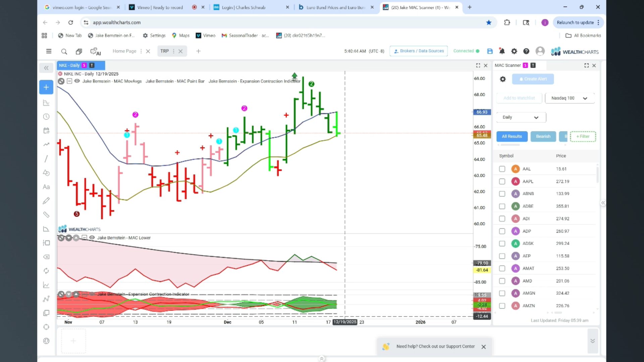Viewport: 644px width, 362px height.
Task: Select the pencil drawing tool
Action: 46,201
